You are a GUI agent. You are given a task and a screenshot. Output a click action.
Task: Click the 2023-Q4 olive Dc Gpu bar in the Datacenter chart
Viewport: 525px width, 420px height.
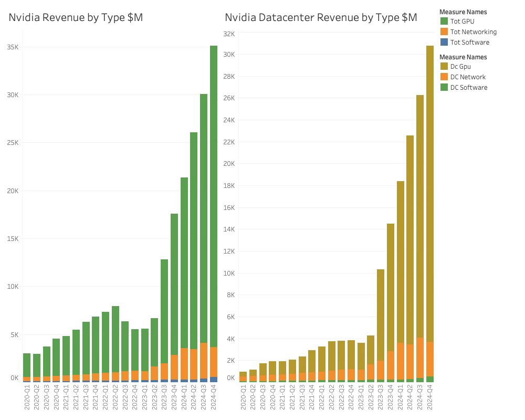391,288
